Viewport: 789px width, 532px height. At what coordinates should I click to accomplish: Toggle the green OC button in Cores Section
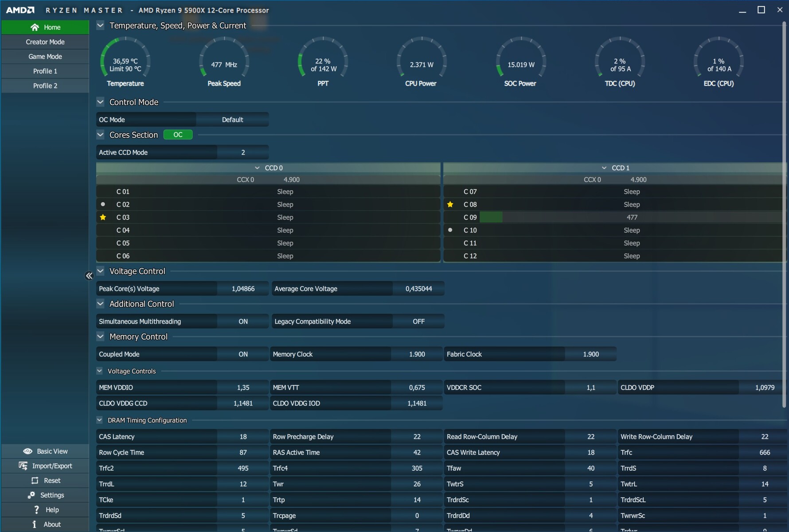(178, 135)
